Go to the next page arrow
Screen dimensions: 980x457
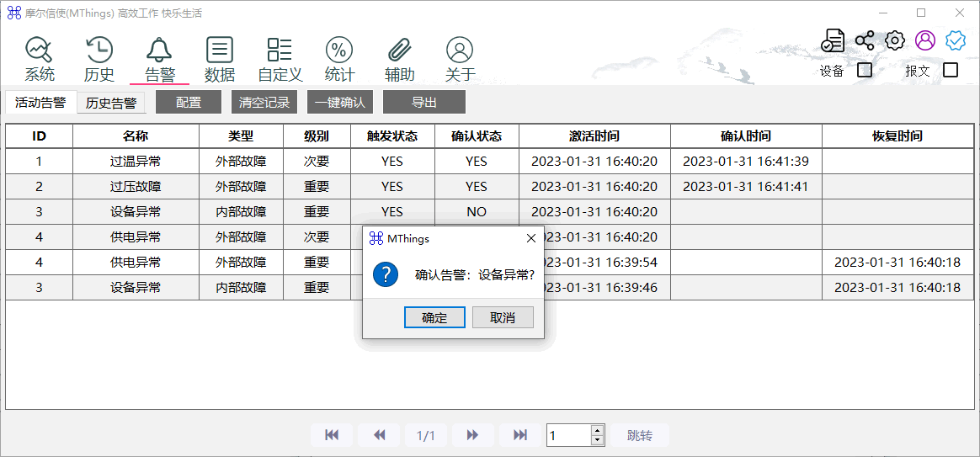click(x=472, y=435)
